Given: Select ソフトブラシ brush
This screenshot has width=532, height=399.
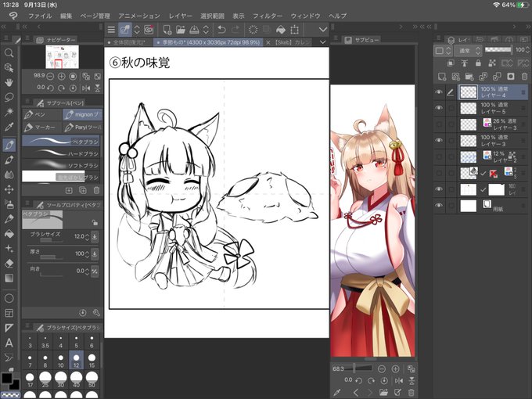Looking at the screenshot, I should pyautogui.click(x=61, y=166).
